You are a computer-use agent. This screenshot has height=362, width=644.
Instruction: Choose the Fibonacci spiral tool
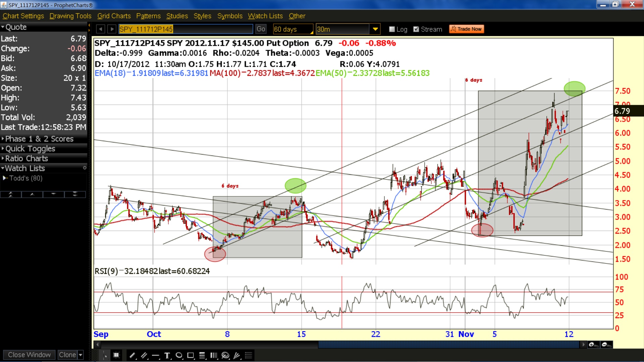point(225,356)
